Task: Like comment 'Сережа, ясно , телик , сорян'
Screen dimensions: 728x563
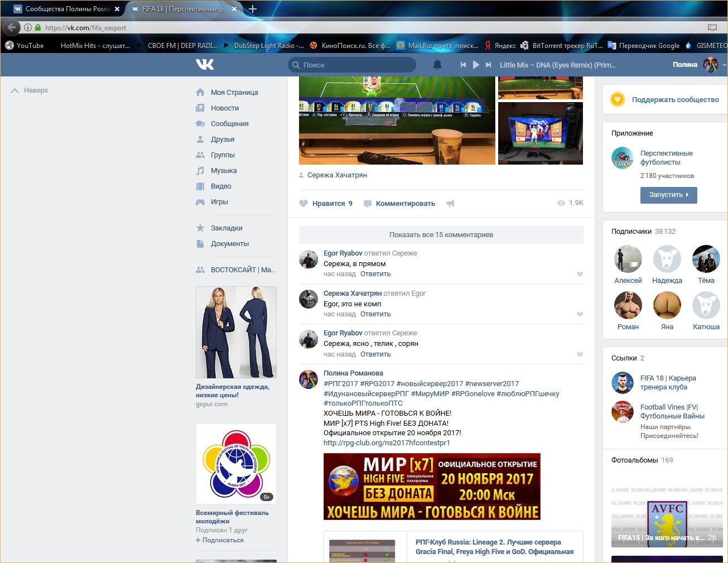Action: point(580,354)
